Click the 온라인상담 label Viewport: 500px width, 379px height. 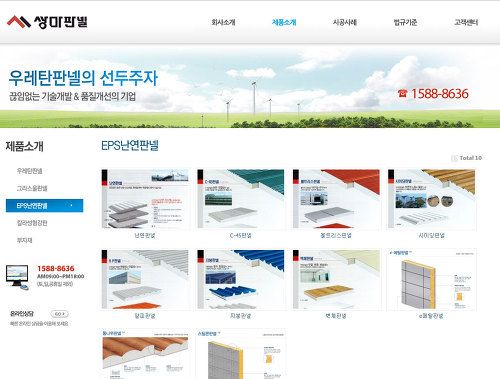22,314
